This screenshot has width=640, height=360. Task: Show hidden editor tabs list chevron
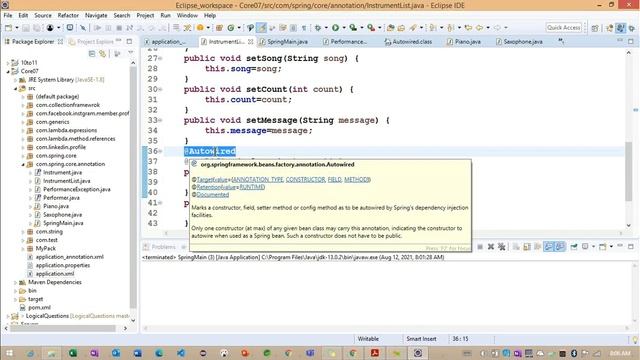click(561, 41)
